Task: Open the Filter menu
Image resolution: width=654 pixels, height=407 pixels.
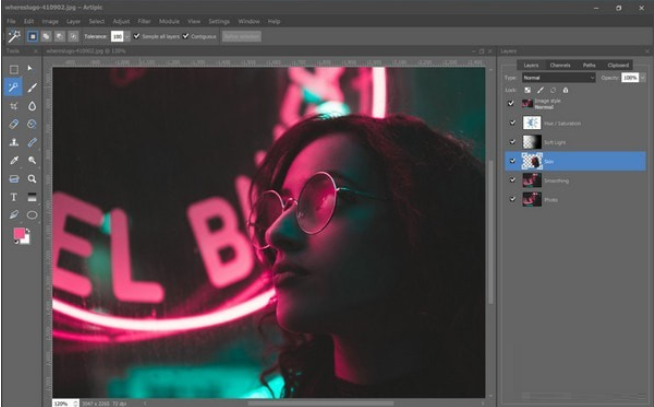Action: click(x=144, y=20)
